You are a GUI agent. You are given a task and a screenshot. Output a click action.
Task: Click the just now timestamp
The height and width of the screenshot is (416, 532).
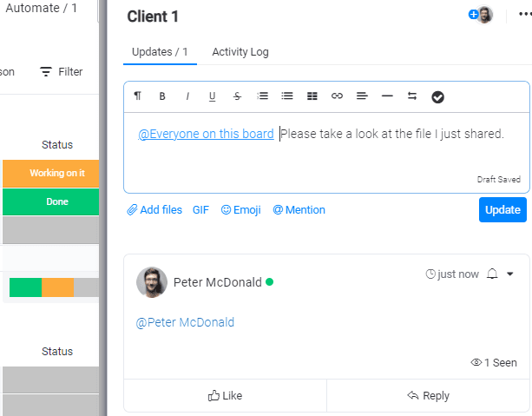452,274
